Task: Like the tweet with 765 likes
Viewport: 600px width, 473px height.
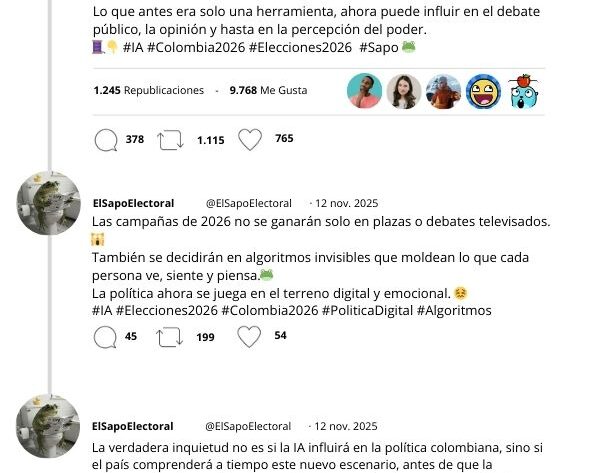Action: [250, 139]
